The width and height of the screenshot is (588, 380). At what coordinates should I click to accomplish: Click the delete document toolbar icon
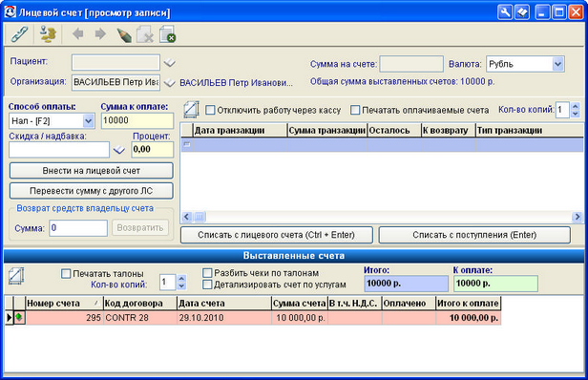pos(145,34)
